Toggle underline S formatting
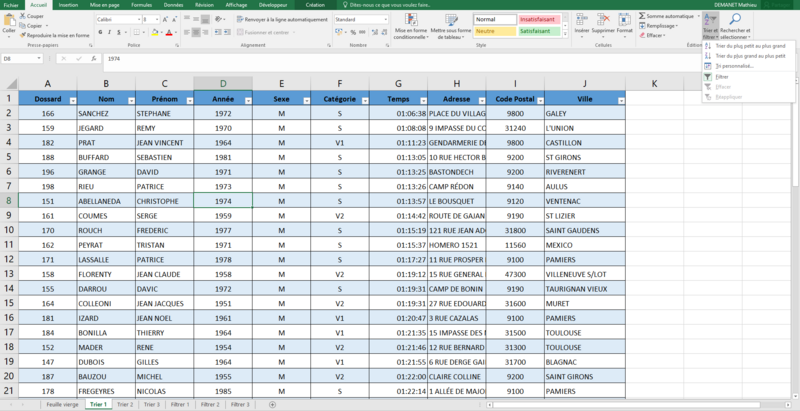This screenshot has height=411, width=800. [x=118, y=32]
